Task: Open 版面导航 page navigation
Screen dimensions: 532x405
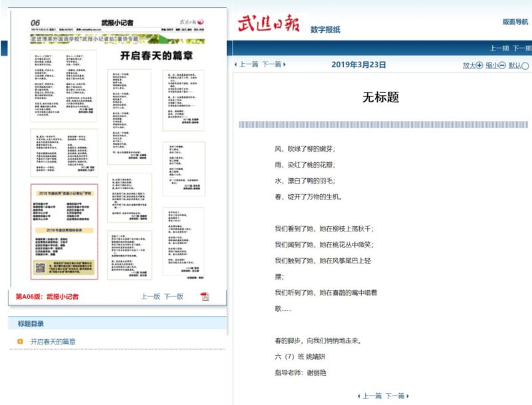Action: click(516, 22)
